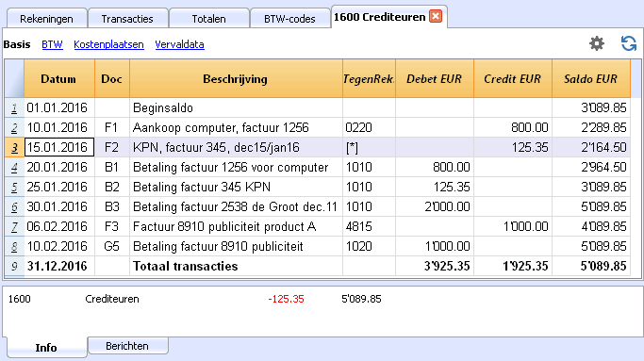Select 'Betaling factuur 345 KPN' cell

[236, 187]
